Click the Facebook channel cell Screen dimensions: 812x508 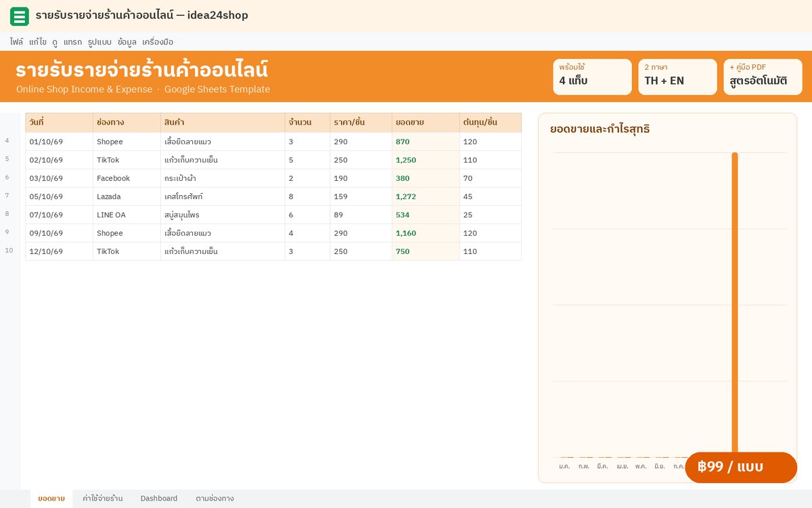pyautogui.click(x=127, y=178)
